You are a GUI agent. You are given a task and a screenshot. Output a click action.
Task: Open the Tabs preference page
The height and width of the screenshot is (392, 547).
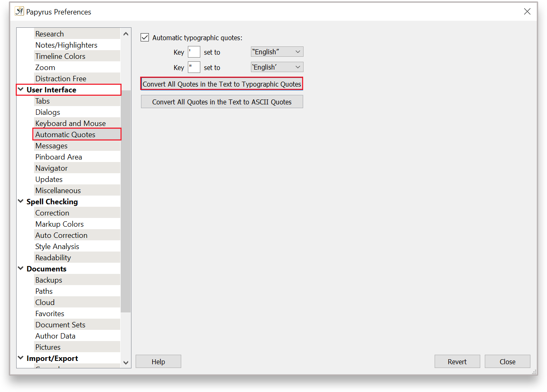tap(77, 101)
